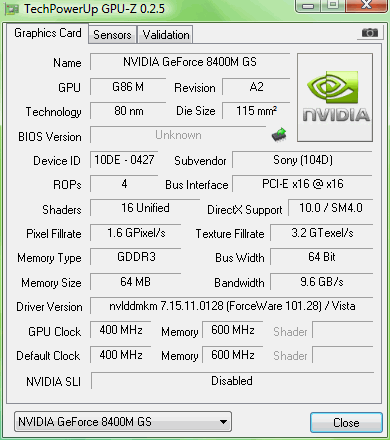Click the Default Clock label
Viewport: 390px width, 440px height.
48,356
